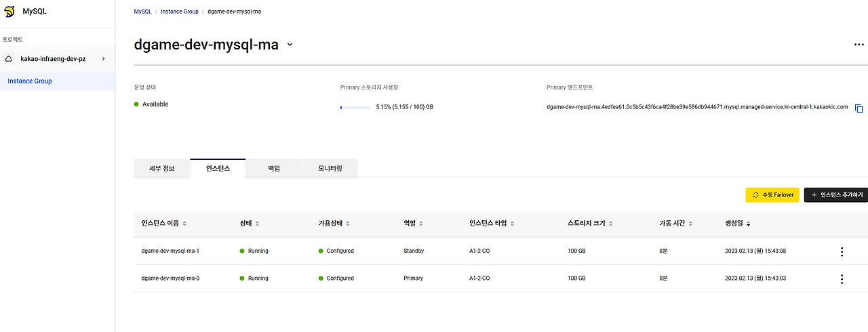Expand the dgame-dev-mysql-ma title dropdown
868x332 pixels.
290,45
